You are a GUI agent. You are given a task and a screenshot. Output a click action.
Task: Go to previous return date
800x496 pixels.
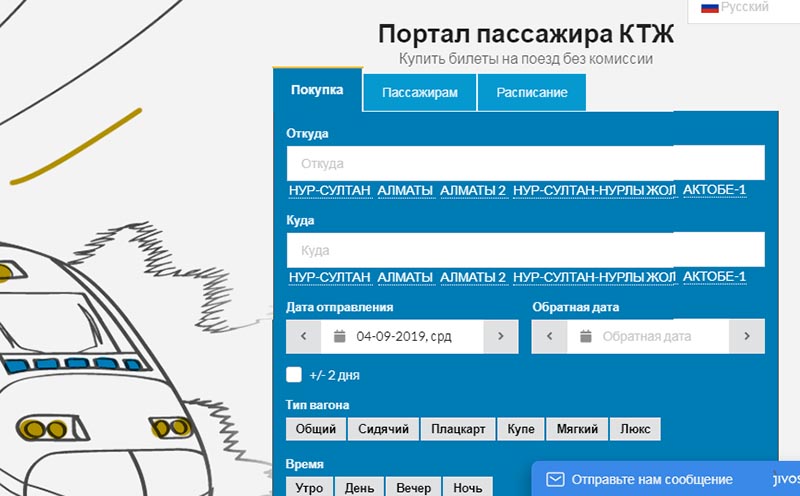point(549,336)
